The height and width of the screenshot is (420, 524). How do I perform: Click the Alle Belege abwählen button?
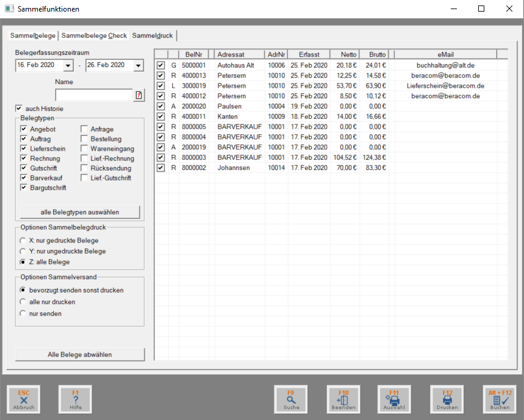coord(80,355)
